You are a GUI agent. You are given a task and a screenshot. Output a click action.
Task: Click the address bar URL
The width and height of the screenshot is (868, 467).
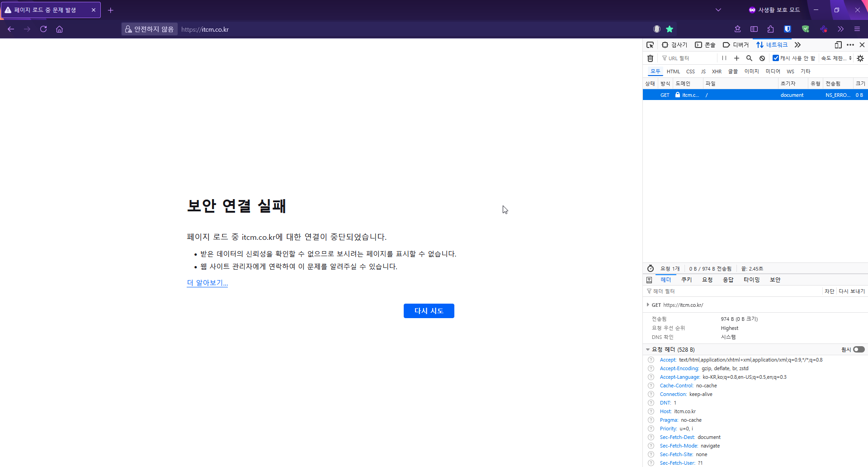point(205,29)
